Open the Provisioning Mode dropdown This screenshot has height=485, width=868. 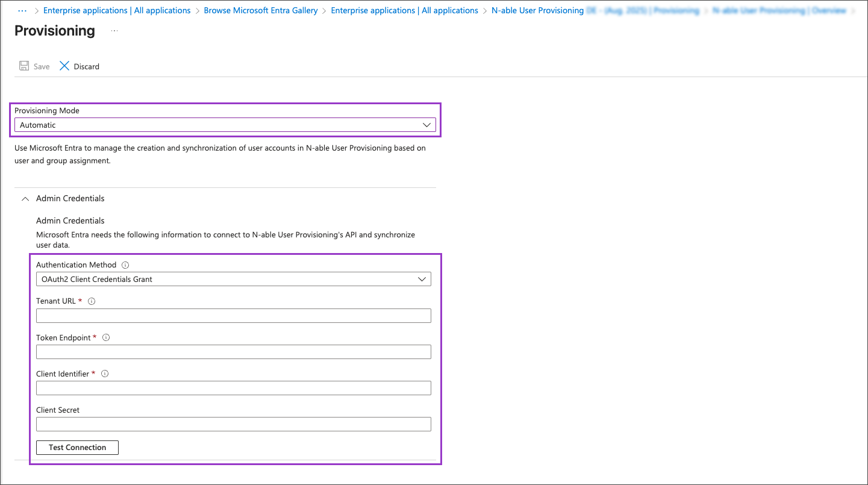pos(225,125)
